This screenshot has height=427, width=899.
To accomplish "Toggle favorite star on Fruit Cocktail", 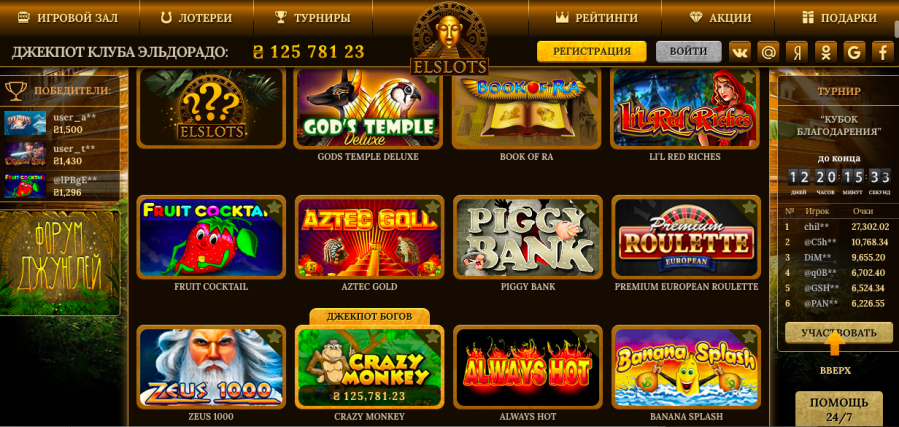I will 275,207.
